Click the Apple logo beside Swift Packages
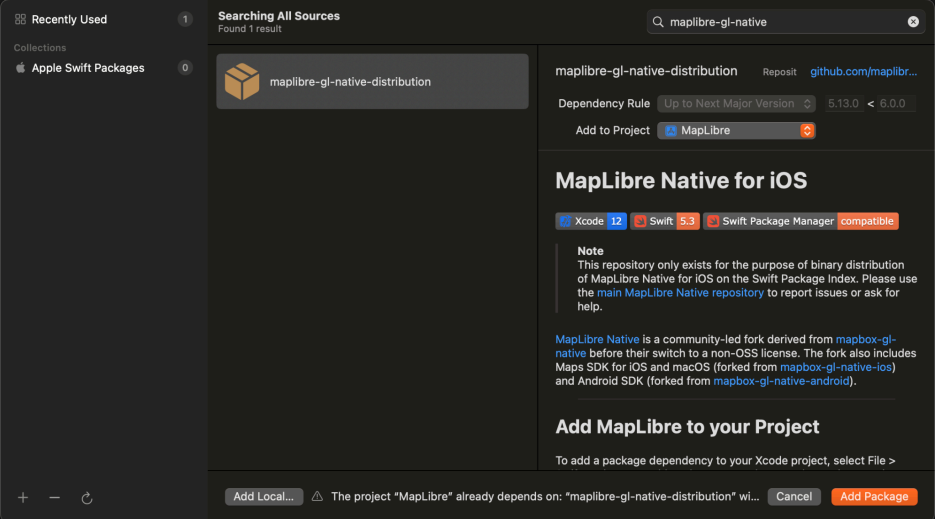This screenshot has width=936, height=519. pyautogui.click(x=20, y=67)
